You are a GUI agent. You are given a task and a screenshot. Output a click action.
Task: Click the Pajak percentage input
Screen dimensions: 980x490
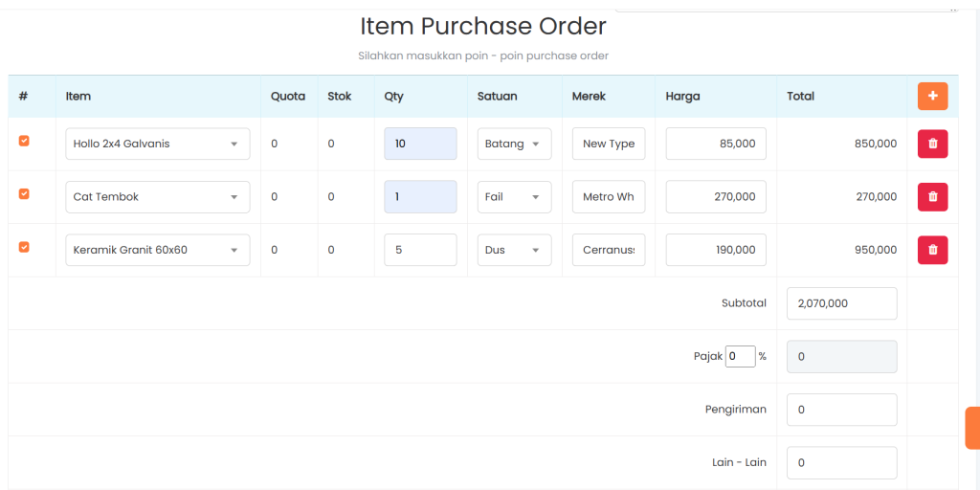[740, 356]
